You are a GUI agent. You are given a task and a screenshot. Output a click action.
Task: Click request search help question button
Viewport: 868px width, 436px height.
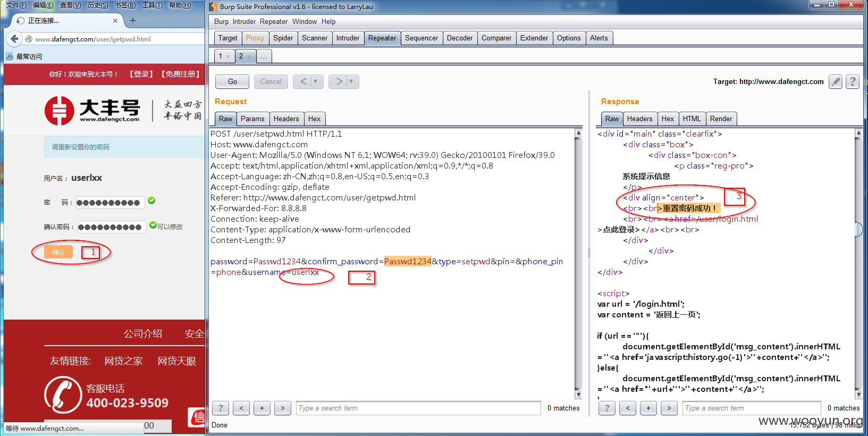[221, 408]
